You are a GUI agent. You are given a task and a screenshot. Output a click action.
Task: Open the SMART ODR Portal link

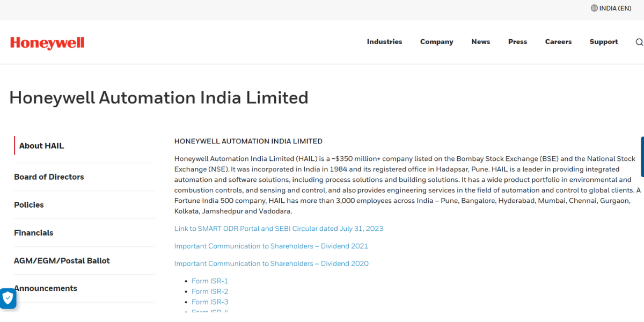pos(279,228)
